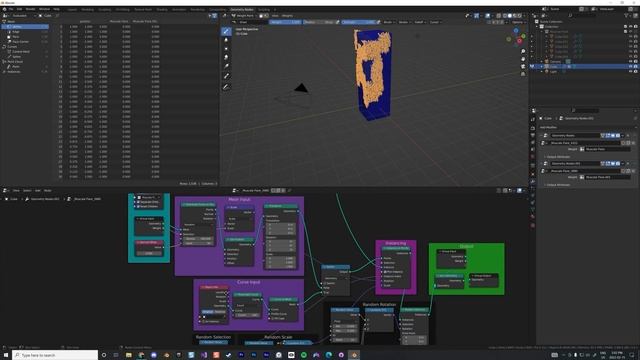Hide Light object in outliner viewport
Viewport: 640px width, 360px height.
click(x=631, y=71)
